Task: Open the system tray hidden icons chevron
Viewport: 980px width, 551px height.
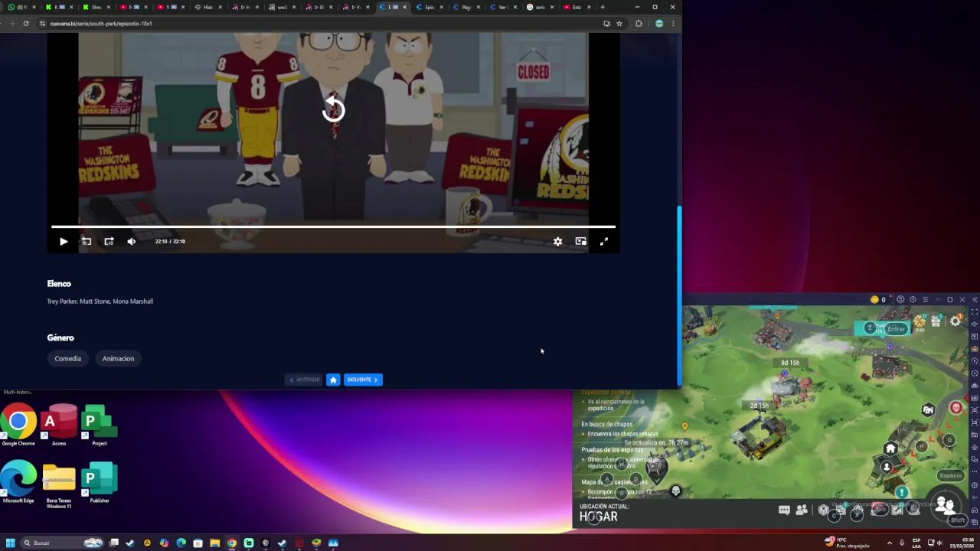Action: 889,543
